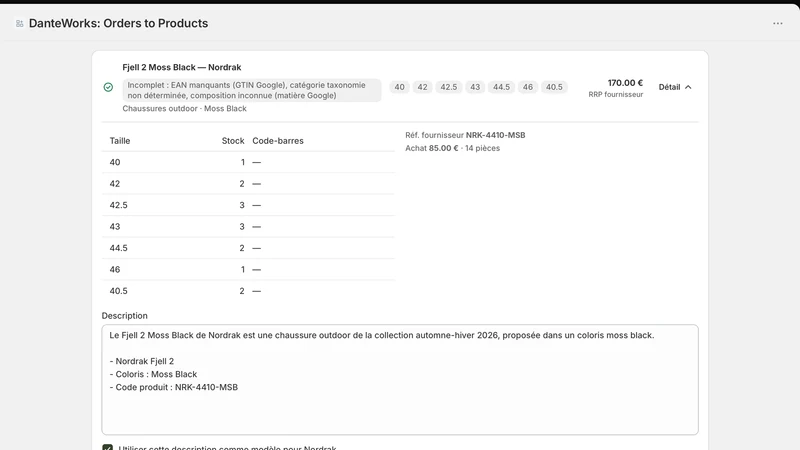Click size 43 in the Taille column
The width and height of the screenshot is (800, 450).
[115, 227]
